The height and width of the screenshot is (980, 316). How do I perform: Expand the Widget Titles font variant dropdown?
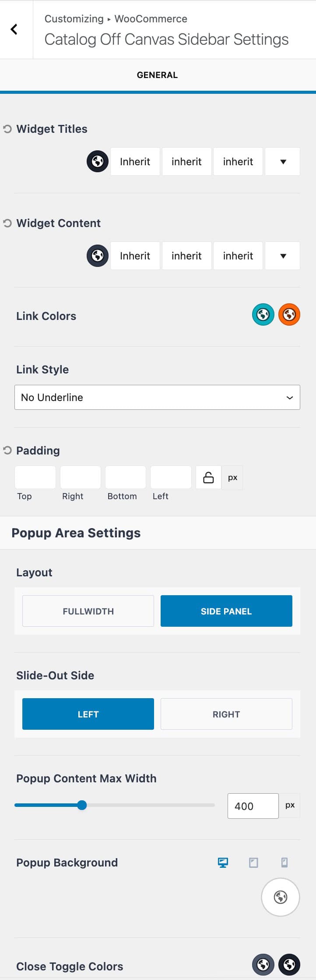coord(282,161)
